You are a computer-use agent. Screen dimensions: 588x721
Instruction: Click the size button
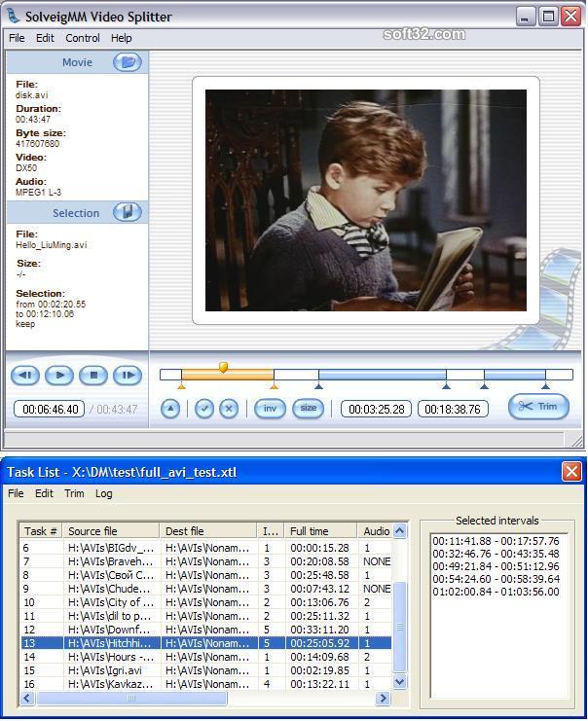(x=308, y=409)
